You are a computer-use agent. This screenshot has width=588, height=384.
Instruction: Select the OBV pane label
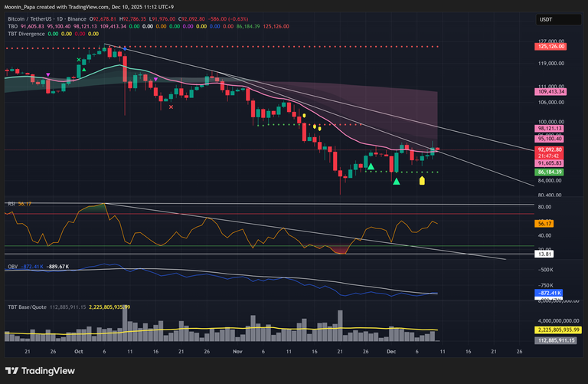(x=13, y=266)
